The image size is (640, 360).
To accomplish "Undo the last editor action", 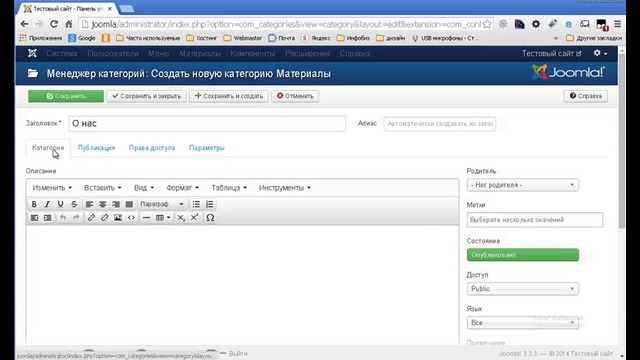I will 63,218.
